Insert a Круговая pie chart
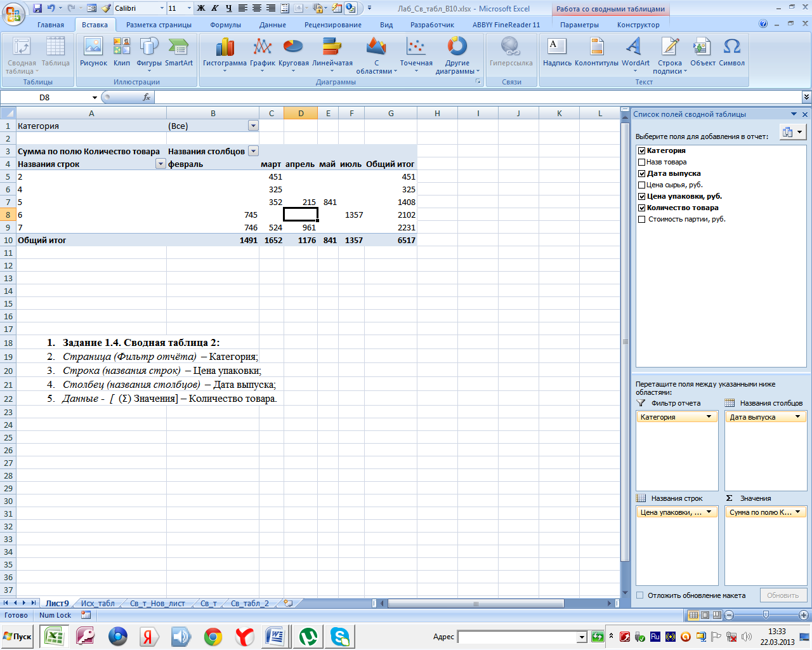Viewport: 812px width, 650px height. tap(293, 55)
